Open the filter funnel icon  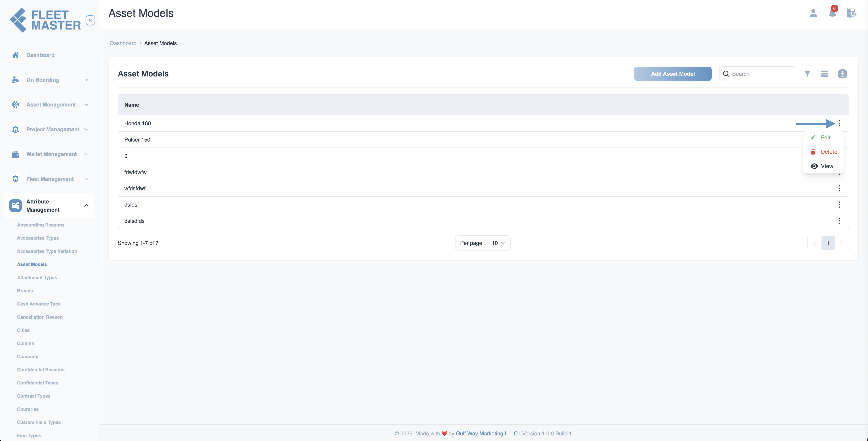[807, 74]
